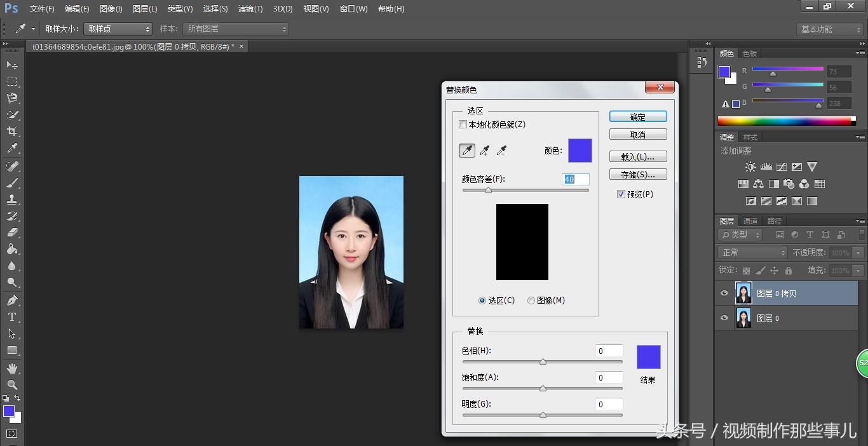This screenshot has height=446, width=868.
Task: Select the Type tool
Action: coord(11,318)
